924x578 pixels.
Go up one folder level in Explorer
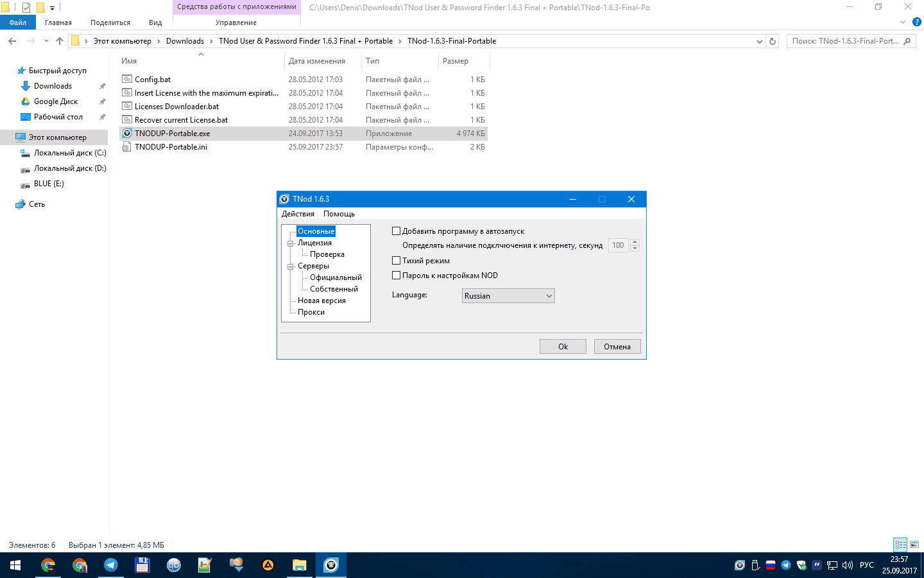click(x=60, y=41)
